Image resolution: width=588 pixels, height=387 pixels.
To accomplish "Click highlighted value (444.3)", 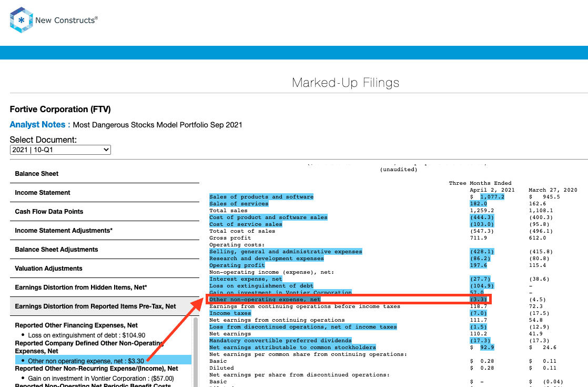I will (x=482, y=217).
